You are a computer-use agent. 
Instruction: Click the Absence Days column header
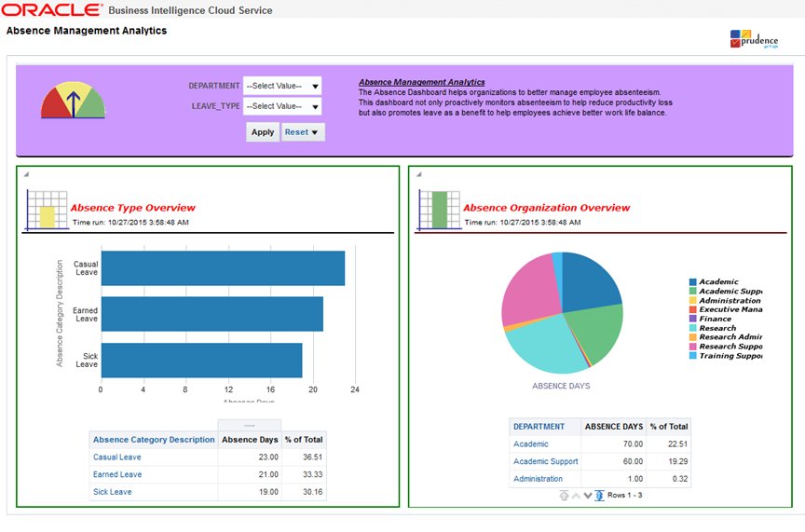(x=250, y=440)
